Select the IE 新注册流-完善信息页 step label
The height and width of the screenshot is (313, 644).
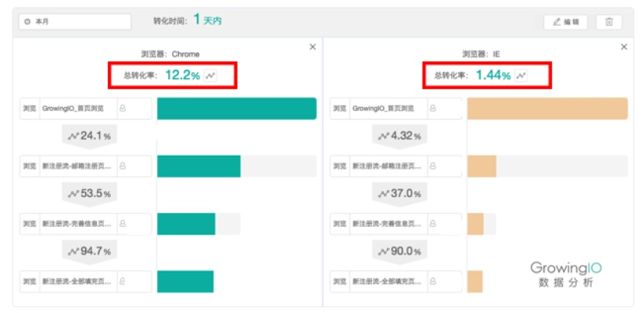(388, 223)
